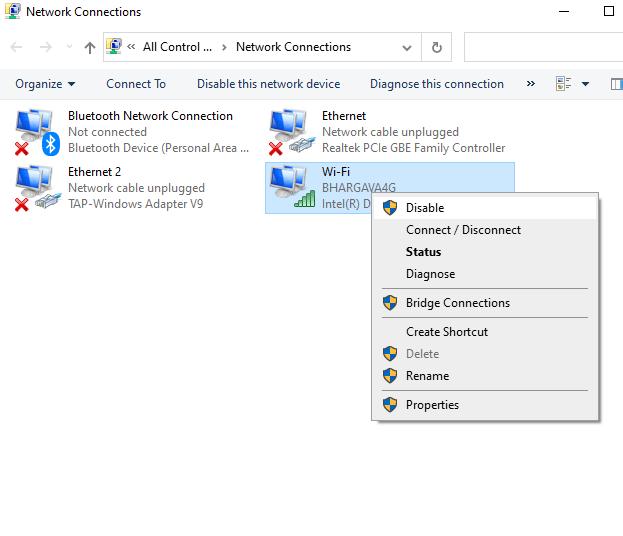Click the change view layout icon
623x536 pixels.
pos(563,84)
